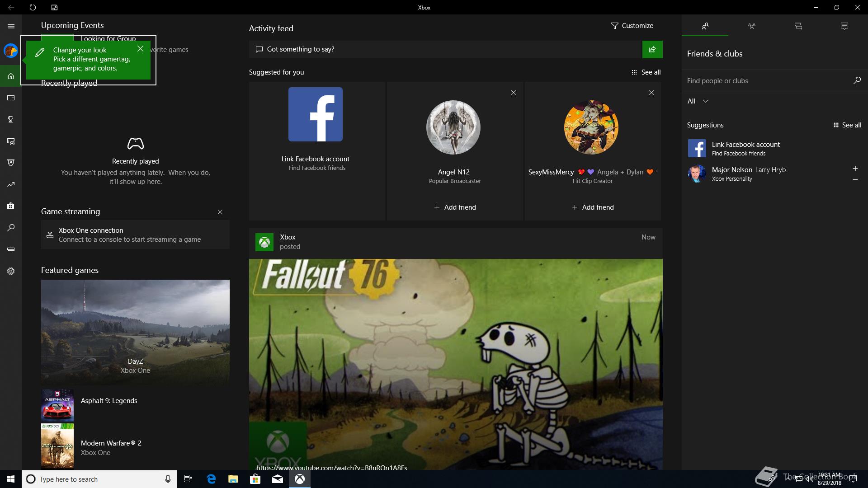Click Cortana microphone icon in taskbar

[x=168, y=479]
